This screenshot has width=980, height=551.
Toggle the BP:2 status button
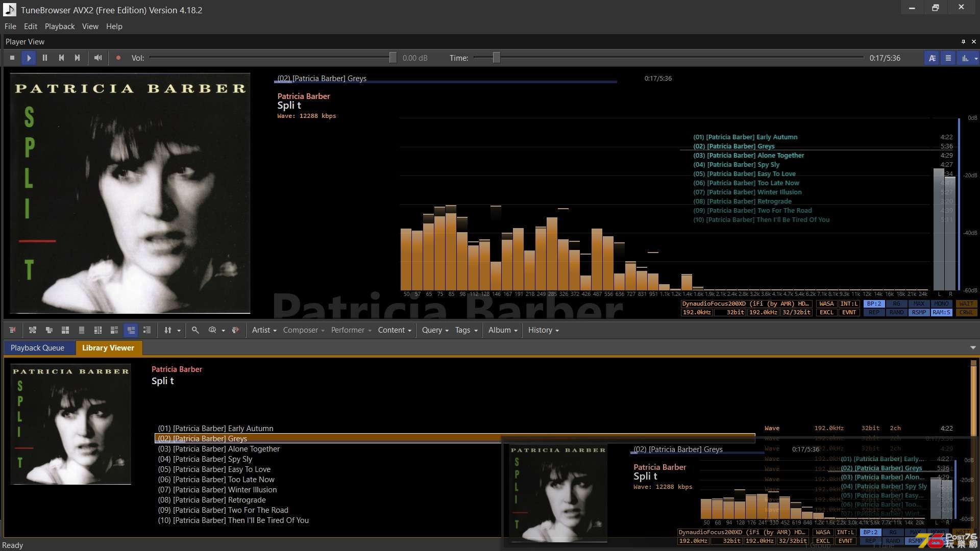point(874,304)
